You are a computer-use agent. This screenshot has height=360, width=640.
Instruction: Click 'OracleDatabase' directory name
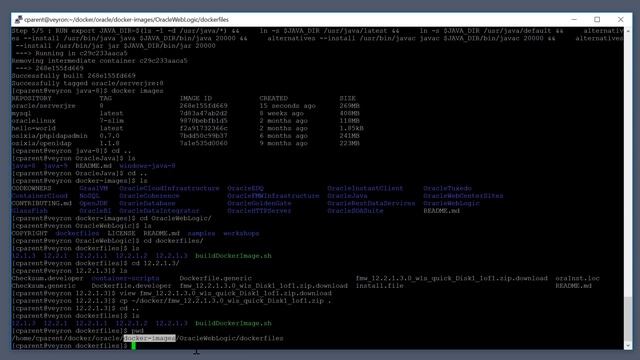[x=147, y=203]
